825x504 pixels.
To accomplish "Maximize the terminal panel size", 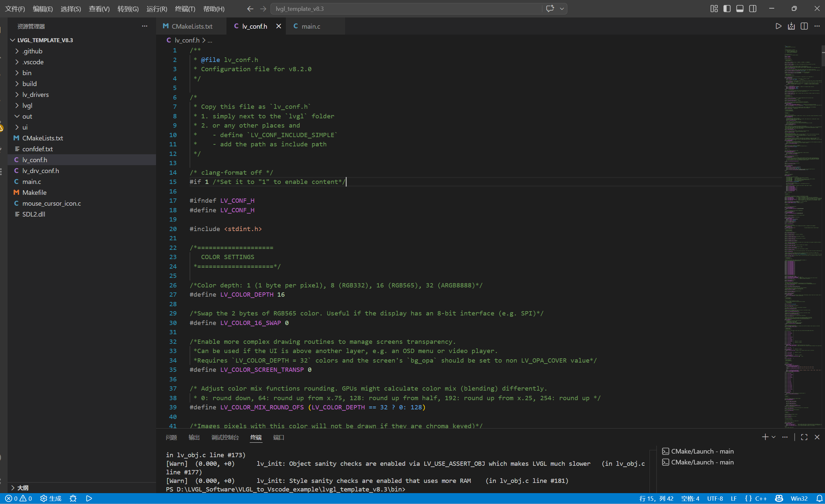I will tap(804, 437).
